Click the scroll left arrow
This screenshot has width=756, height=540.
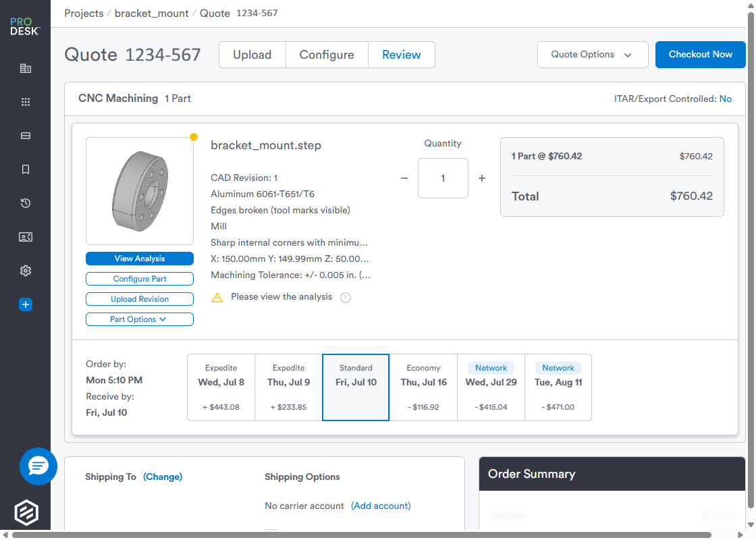click(5, 535)
